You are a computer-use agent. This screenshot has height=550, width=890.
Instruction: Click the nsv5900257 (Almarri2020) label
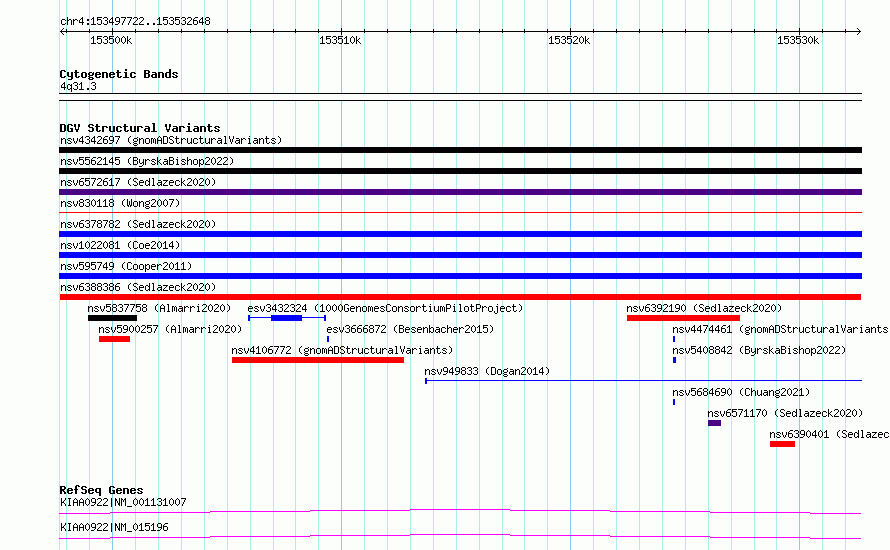170,329
